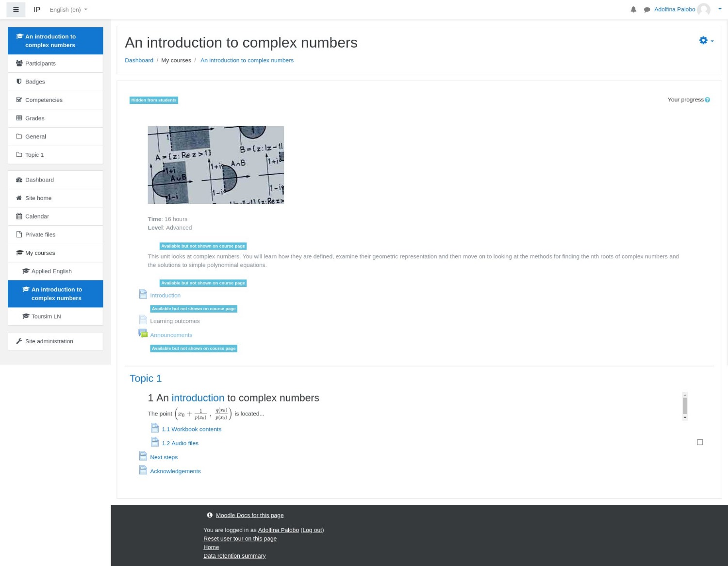This screenshot has height=566, width=728.
Task: Go to Grades in the sidebar
Action: [34, 118]
